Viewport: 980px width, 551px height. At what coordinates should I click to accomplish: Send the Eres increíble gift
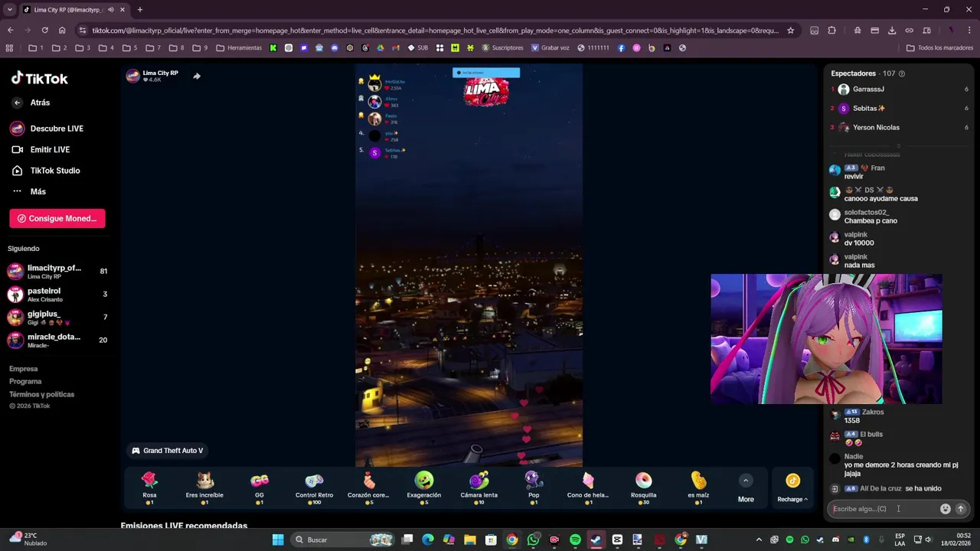[x=204, y=487]
